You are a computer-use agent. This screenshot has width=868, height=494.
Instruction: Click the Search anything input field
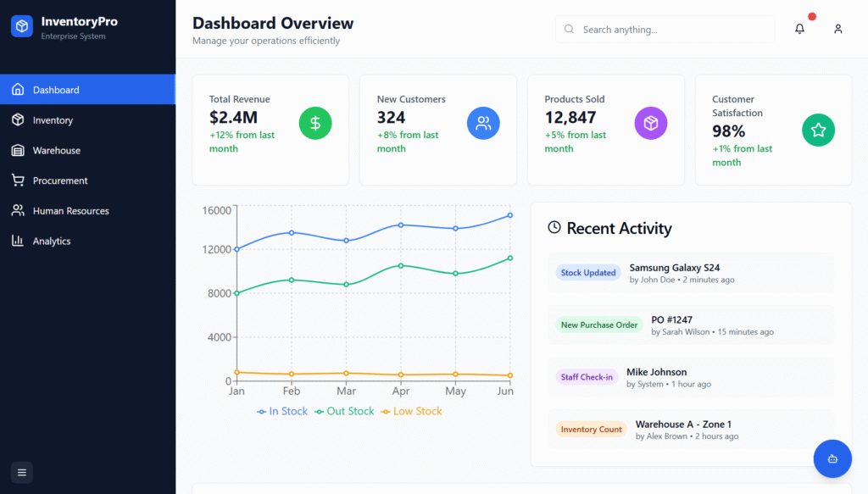pyautogui.click(x=674, y=30)
